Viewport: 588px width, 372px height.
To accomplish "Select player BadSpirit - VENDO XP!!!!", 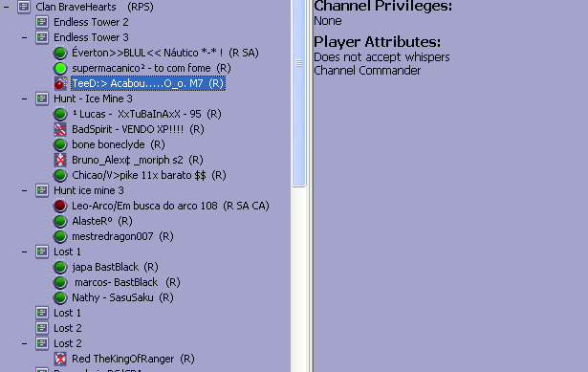I will click(138, 129).
